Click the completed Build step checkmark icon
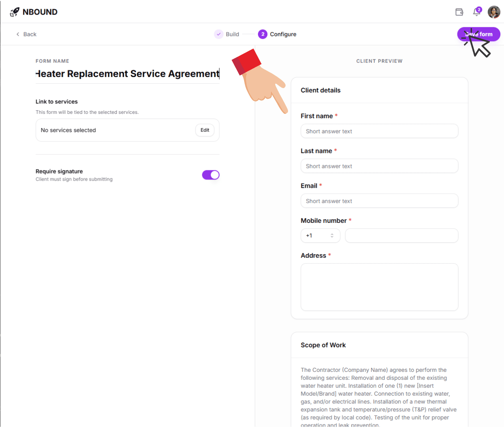Image resolution: width=504 pixels, height=428 pixels. [x=219, y=34]
